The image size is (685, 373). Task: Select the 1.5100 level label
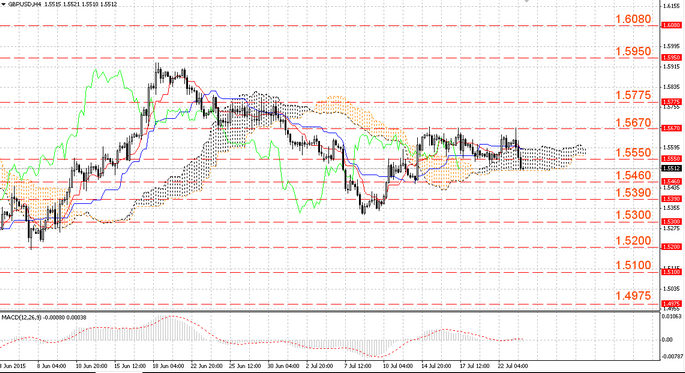(x=633, y=265)
